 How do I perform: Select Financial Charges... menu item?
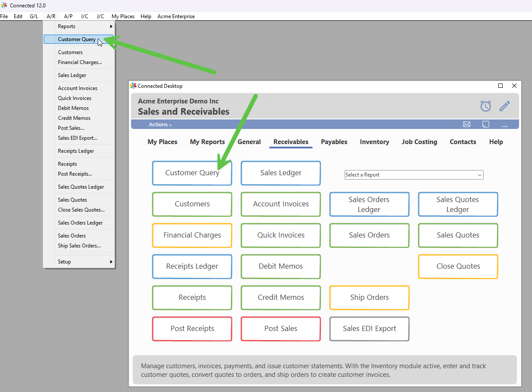pos(79,62)
